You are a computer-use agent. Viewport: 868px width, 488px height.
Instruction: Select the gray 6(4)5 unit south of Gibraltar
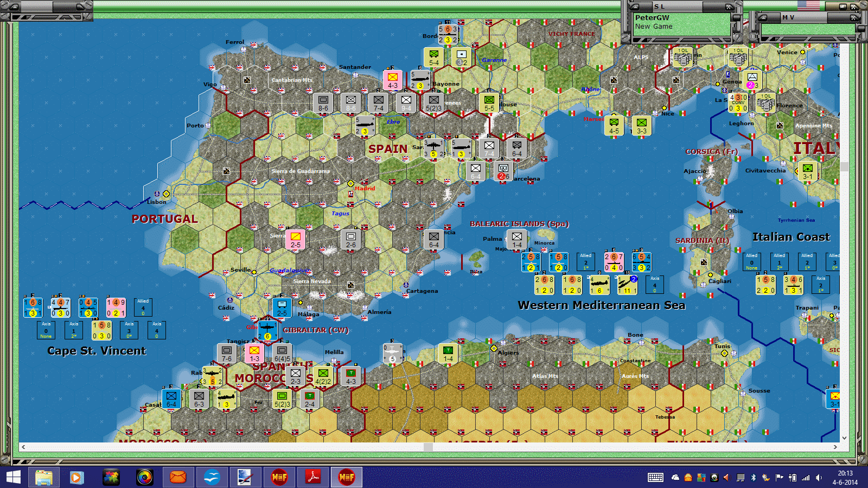tap(282, 354)
